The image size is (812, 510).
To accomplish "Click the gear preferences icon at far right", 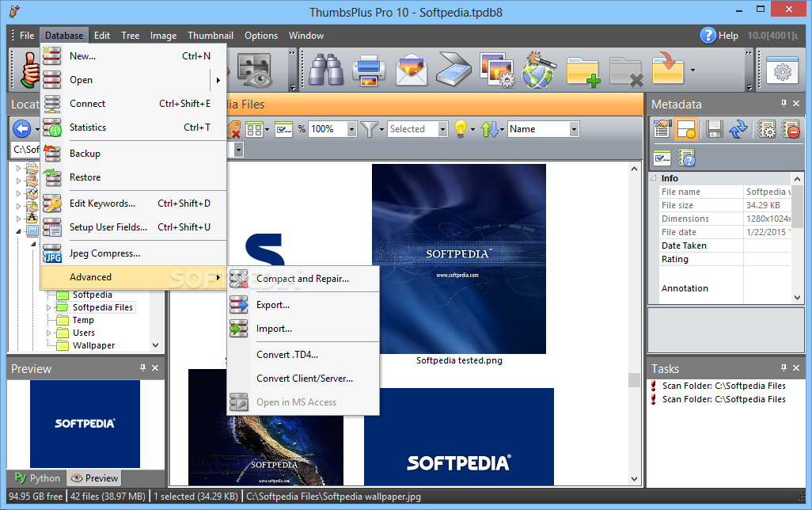I will 782,70.
